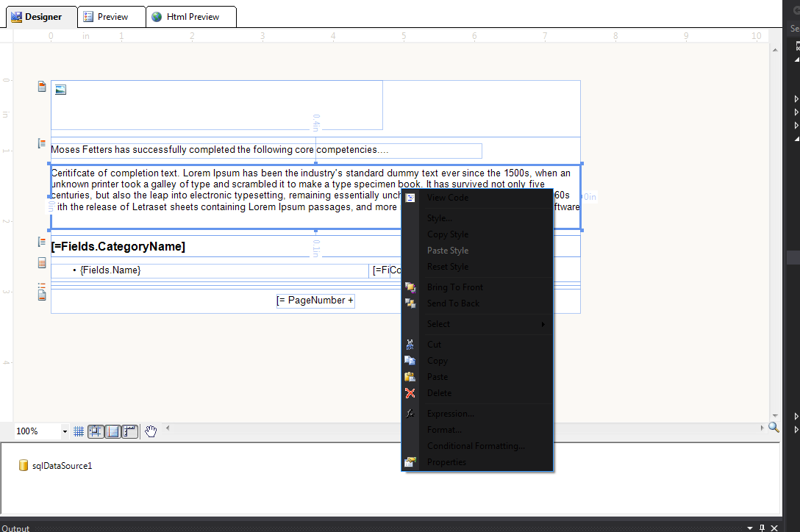Click the Properties icon in menu

click(x=410, y=462)
